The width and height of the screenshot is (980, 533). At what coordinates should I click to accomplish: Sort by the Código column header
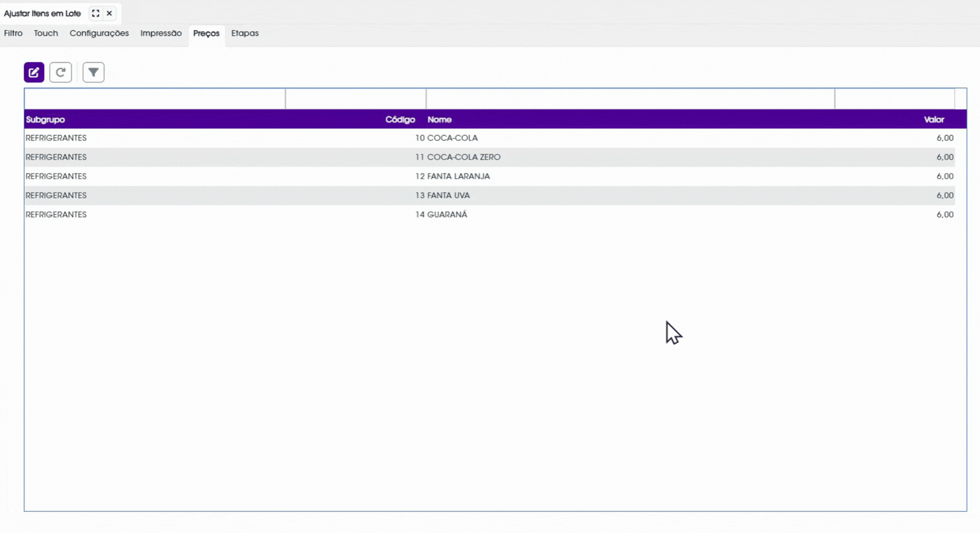pos(400,119)
